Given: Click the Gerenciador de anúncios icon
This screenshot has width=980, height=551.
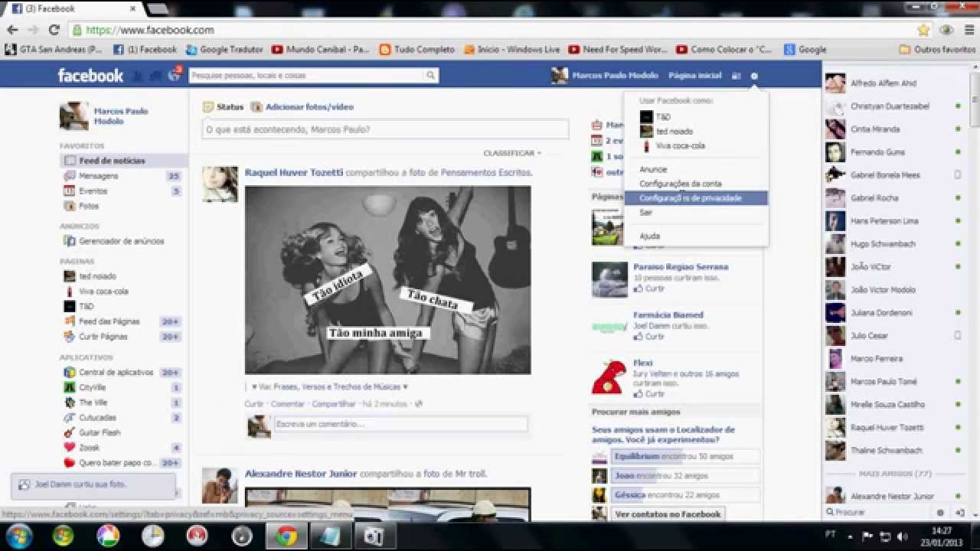Looking at the screenshot, I should tap(70, 241).
